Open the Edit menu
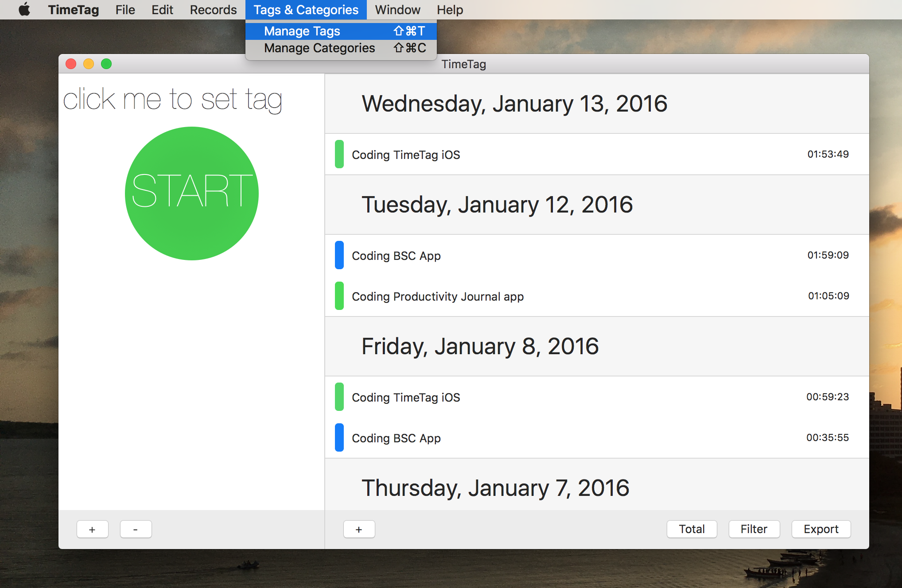Image resolution: width=902 pixels, height=588 pixels. point(162,9)
